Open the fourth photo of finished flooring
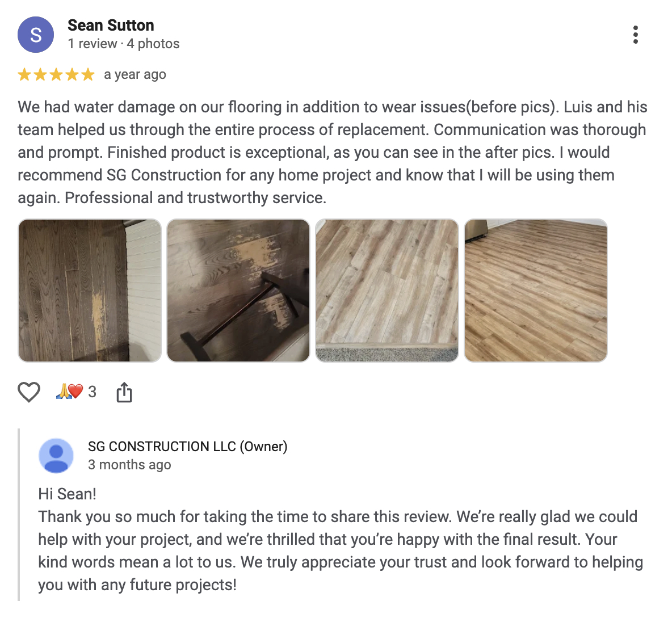This screenshot has width=672, height=618. pos(536,291)
